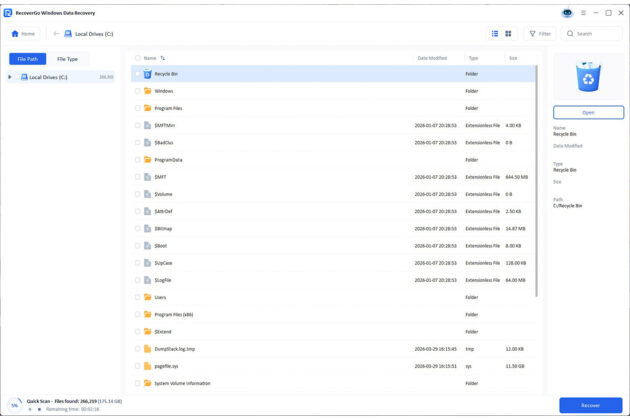Open the Filter options
This screenshot has height=420, width=630.
point(540,34)
